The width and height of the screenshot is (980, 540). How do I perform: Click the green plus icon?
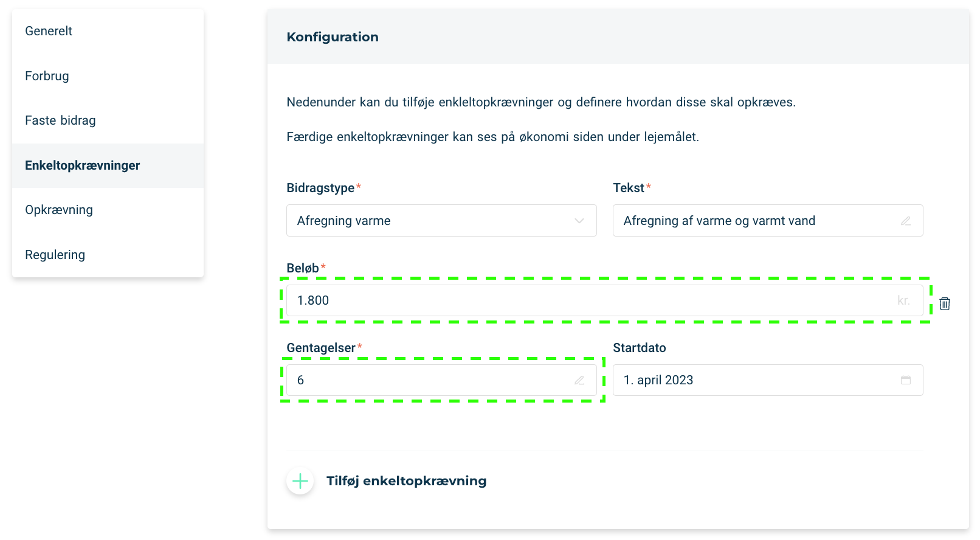point(300,481)
